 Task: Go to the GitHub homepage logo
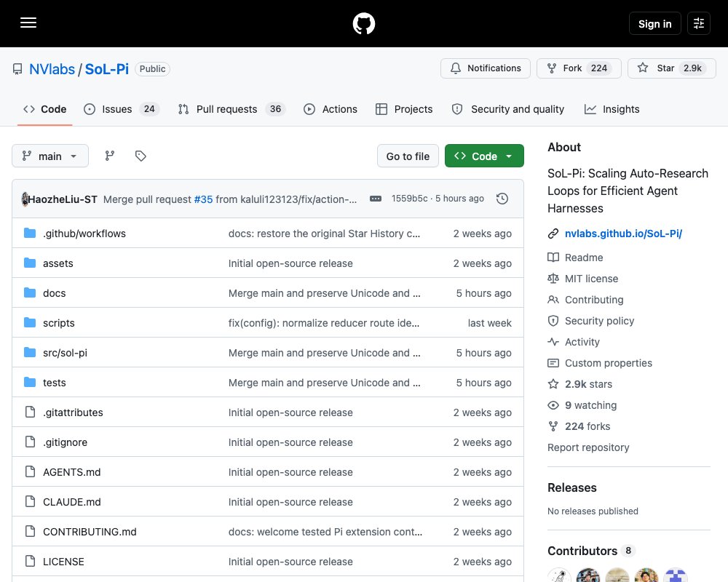[x=363, y=23]
